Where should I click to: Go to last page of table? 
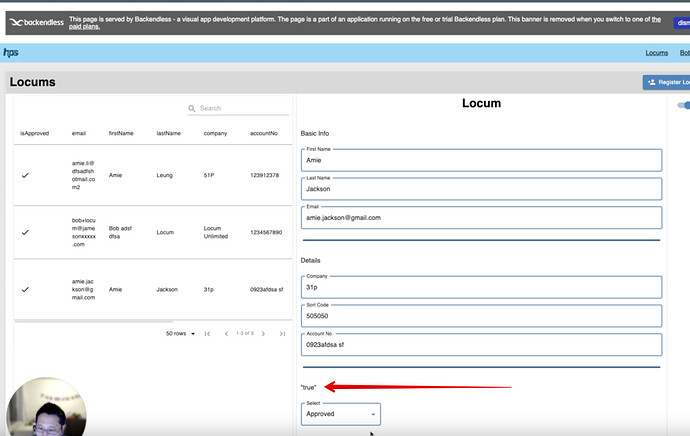(282, 333)
